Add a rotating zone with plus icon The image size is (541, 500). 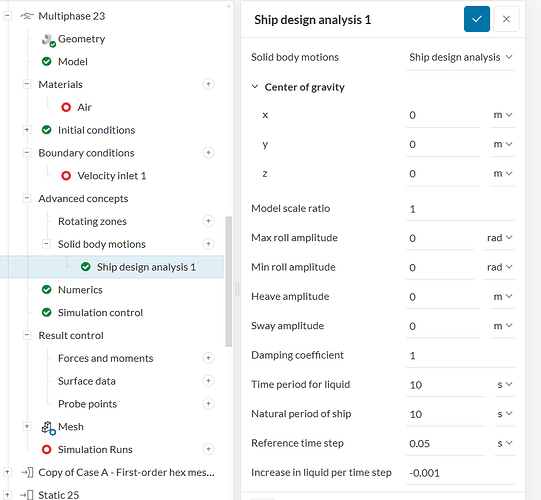coord(208,221)
